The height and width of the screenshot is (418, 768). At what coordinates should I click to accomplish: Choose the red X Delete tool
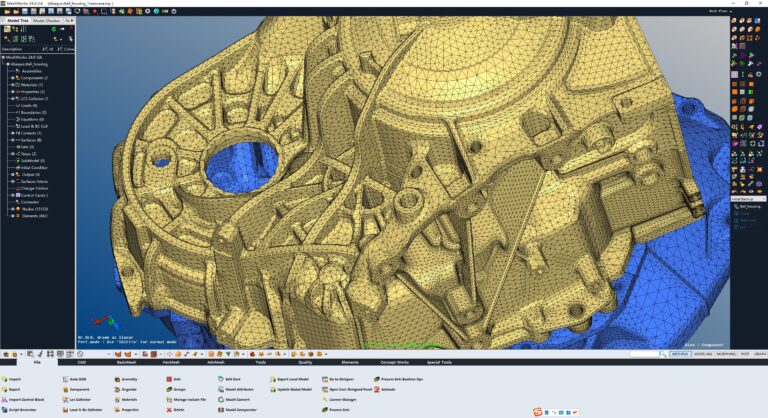pos(175,410)
